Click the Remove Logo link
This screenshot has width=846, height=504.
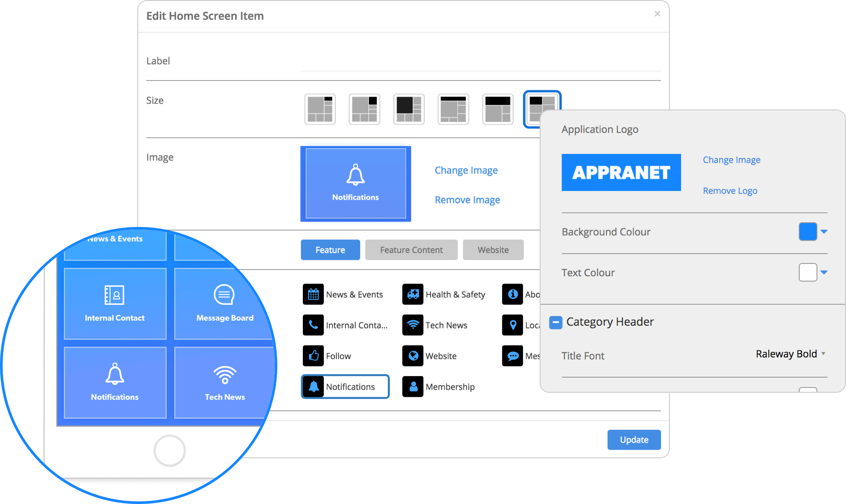click(x=730, y=190)
